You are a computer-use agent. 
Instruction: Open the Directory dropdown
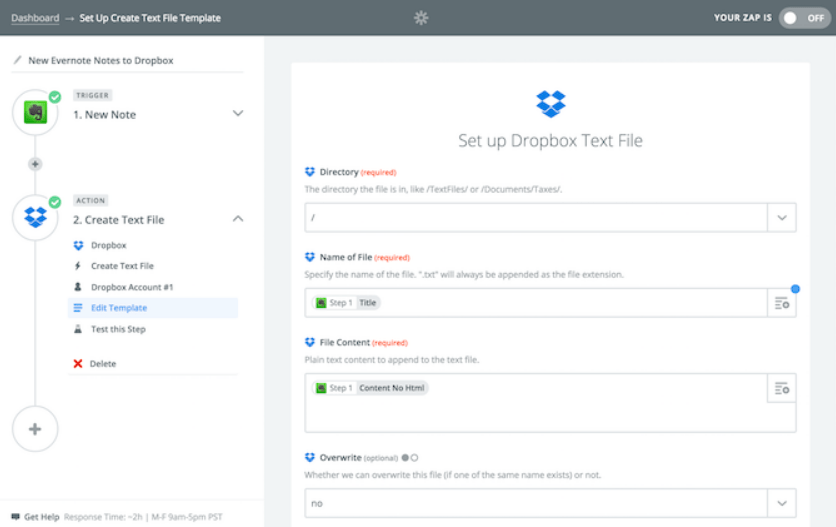(x=782, y=218)
